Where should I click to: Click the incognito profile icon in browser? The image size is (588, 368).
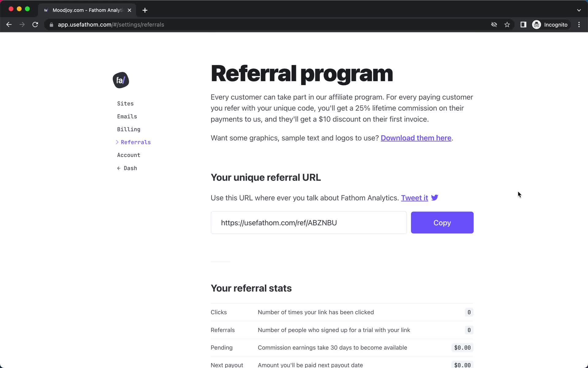(536, 25)
